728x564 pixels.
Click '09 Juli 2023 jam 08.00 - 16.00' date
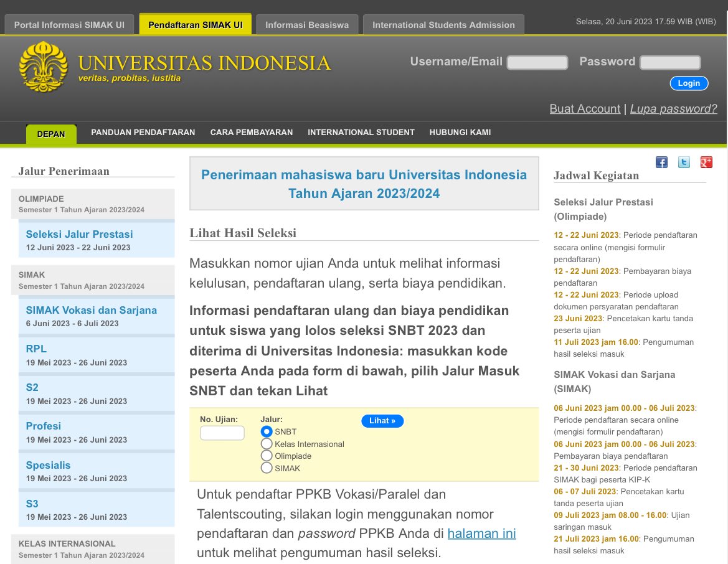[x=610, y=515]
